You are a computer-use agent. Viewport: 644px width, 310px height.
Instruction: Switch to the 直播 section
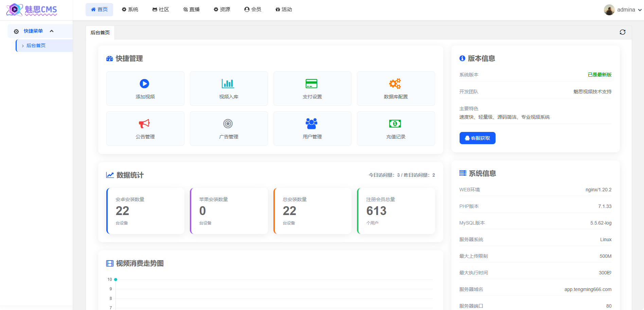tap(191, 9)
